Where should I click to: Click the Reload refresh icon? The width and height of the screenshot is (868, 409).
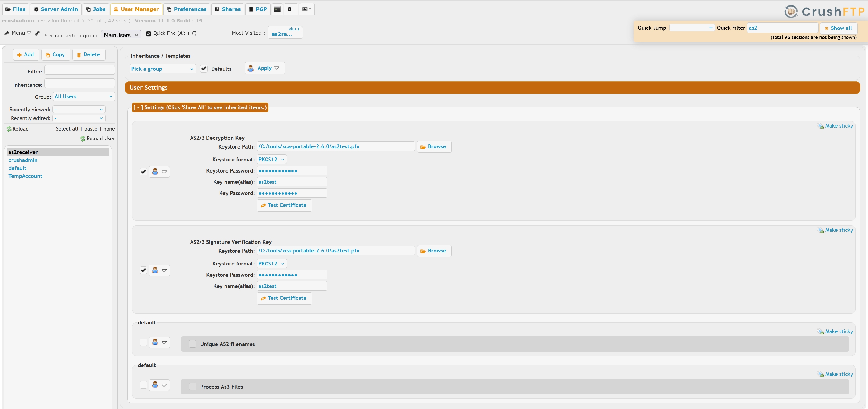click(x=9, y=129)
